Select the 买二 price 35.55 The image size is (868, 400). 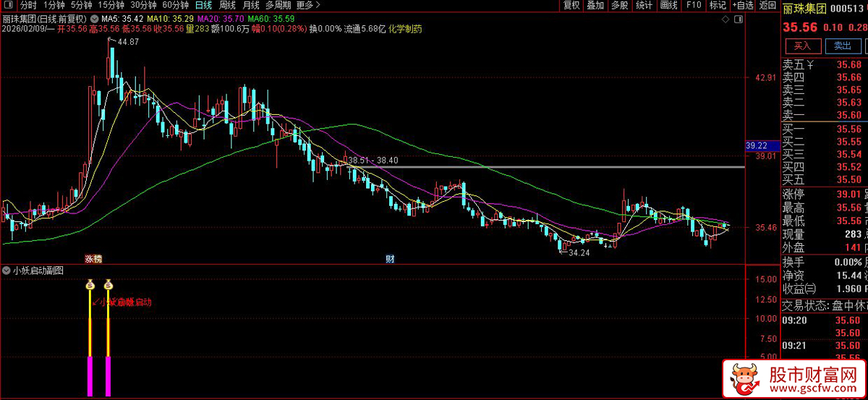[x=849, y=142]
